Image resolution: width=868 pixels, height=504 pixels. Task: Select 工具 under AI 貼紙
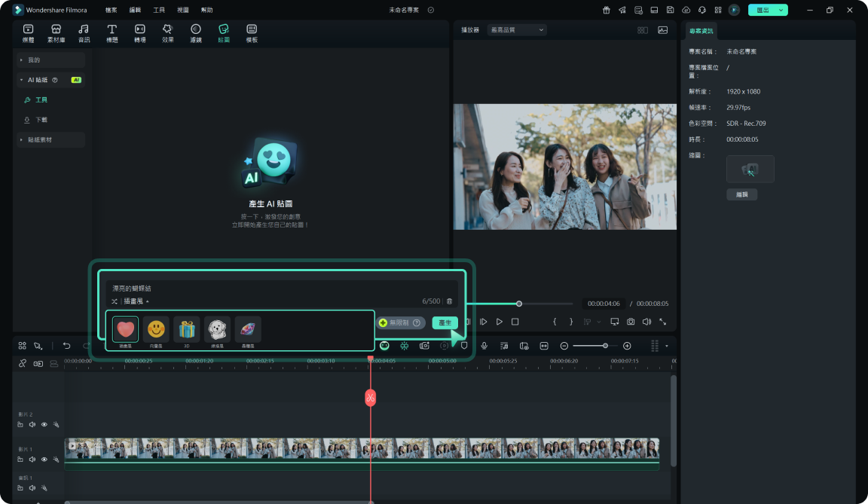(x=36, y=100)
